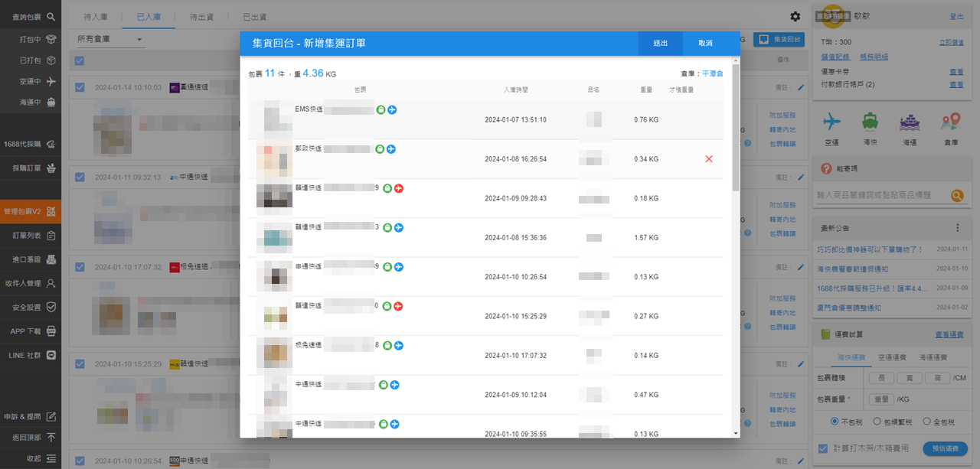
Task: Open the 所有倉庫 warehouse dropdown
Action: coord(109,39)
